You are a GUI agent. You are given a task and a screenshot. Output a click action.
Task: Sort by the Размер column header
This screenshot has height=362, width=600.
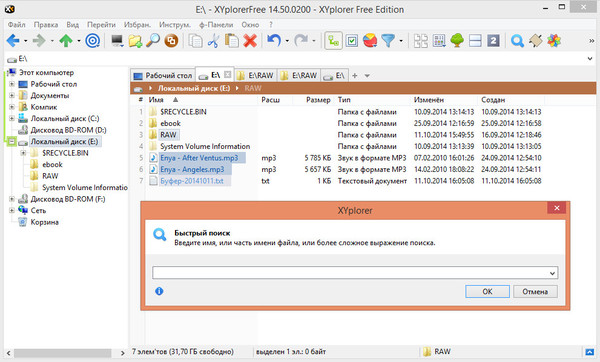click(x=314, y=100)
